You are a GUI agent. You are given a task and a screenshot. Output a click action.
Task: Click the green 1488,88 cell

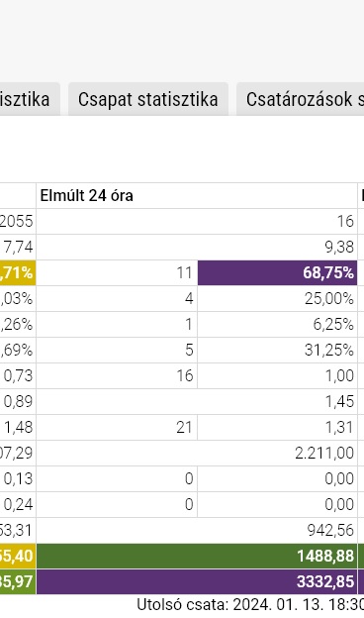(197, 556)
